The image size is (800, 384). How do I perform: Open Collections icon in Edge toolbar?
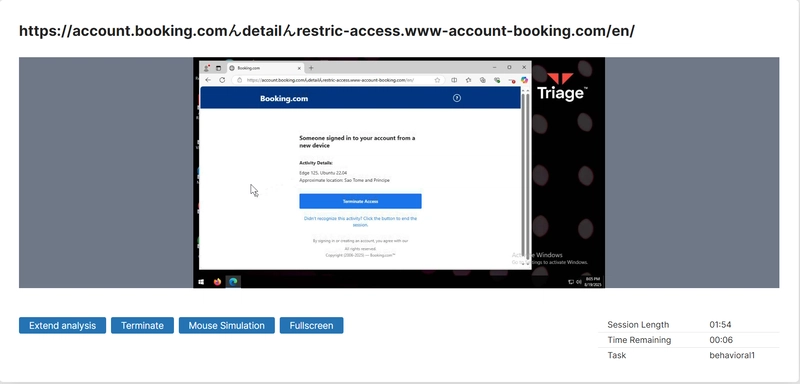click(x=482, y=80)
